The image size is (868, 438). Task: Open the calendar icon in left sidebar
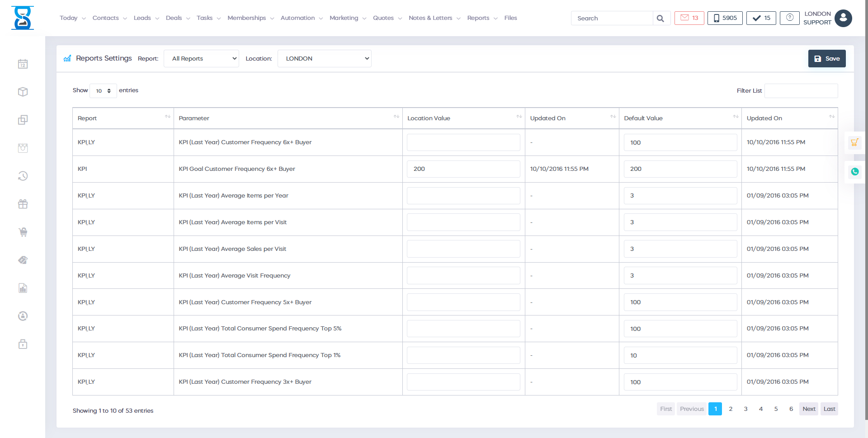pyautogui.click(x=23, y=64)
